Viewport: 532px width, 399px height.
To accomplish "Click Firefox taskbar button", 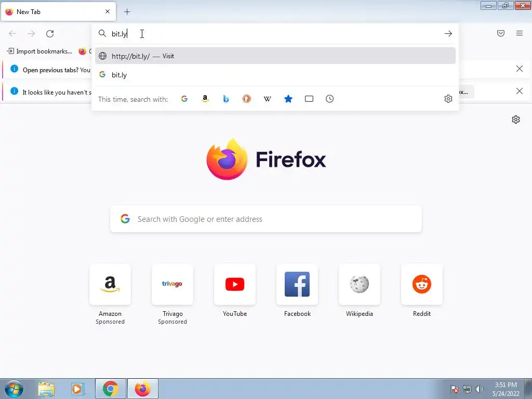I will coord(142,389).
